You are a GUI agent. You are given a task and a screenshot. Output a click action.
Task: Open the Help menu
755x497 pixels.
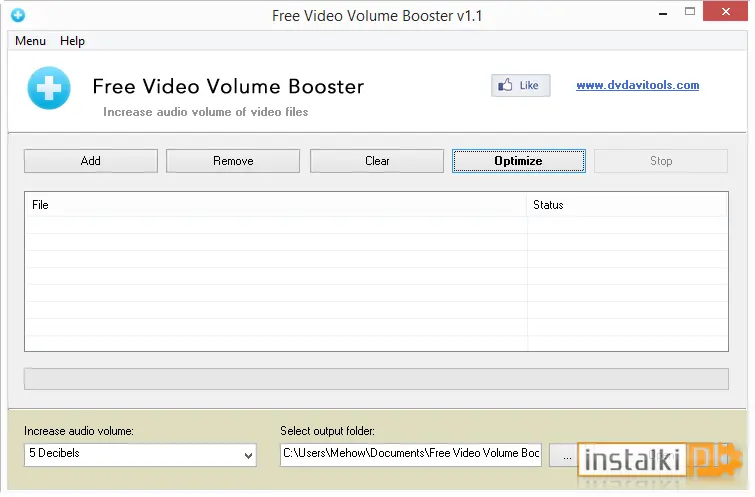coord(72,41)
